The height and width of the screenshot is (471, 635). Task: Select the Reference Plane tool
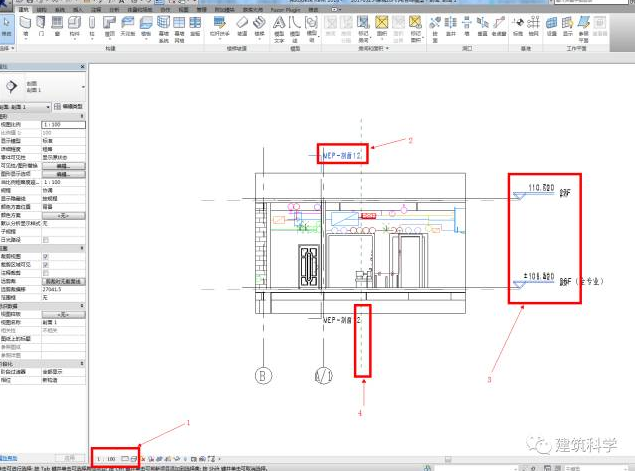[584, 29]
